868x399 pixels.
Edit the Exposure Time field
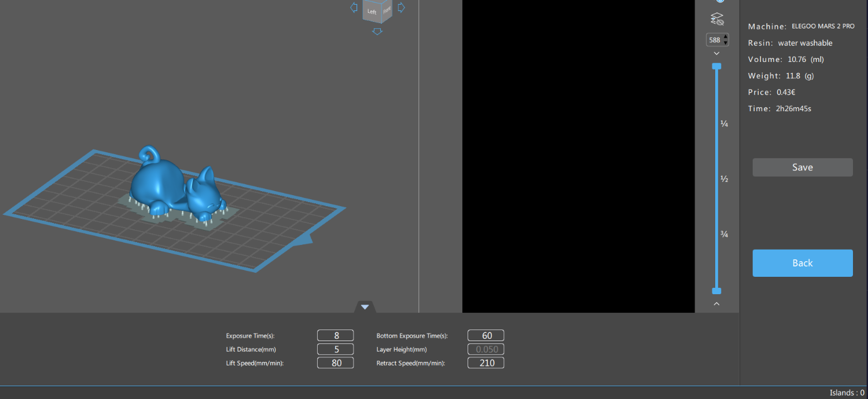pyautogui.click(x=336, y=335)
